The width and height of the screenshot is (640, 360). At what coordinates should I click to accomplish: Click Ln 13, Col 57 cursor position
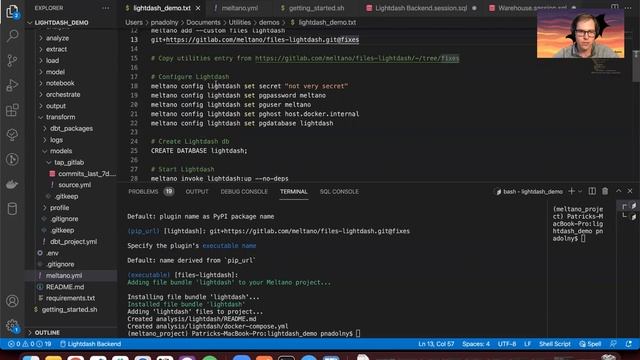[436, 344]
